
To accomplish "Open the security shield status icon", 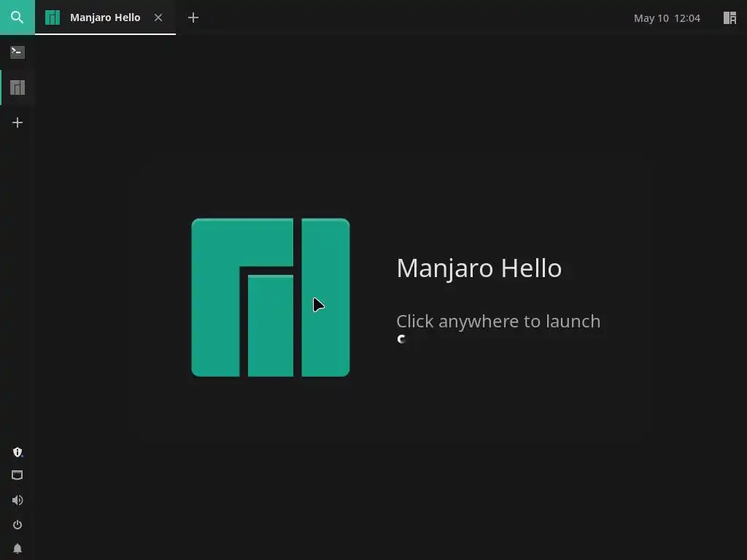I will pyautogui.click(x=18, y=452).
